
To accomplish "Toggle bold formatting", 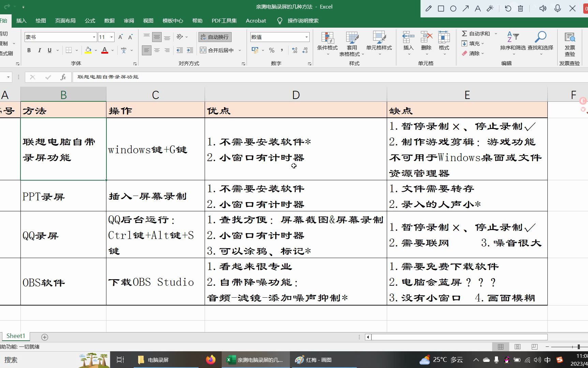I will 29,50.
